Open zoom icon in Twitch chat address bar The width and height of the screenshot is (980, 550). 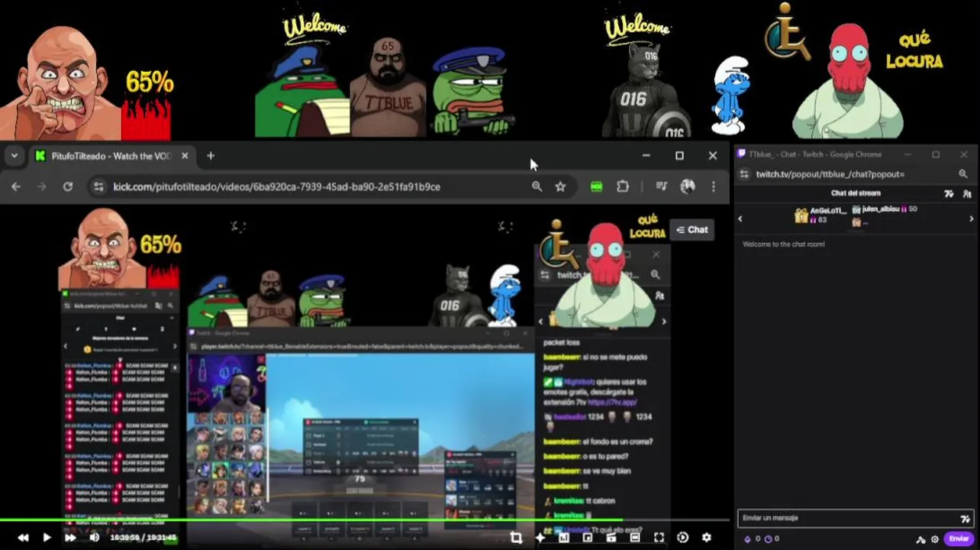click(963, 174)
